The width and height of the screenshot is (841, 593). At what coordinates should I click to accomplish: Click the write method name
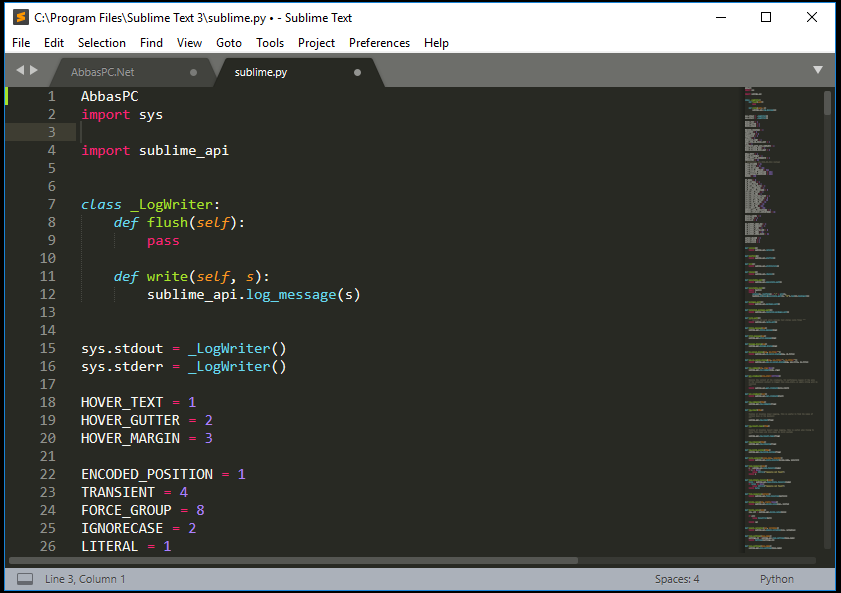(x=167, y=277)
